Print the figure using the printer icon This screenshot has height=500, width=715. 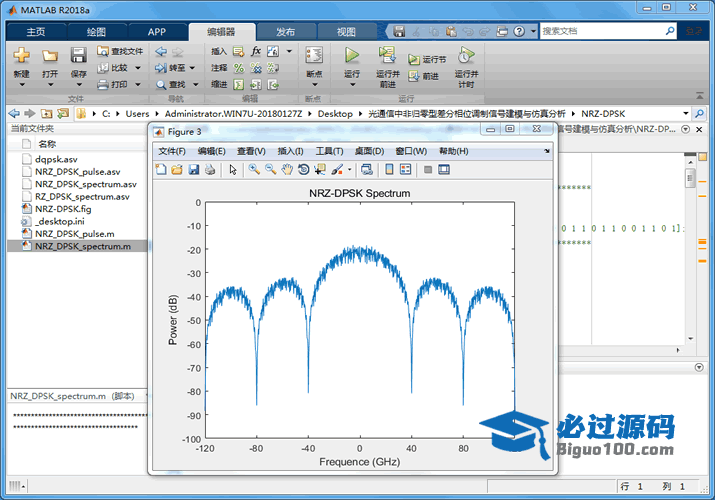click(210, 170)
